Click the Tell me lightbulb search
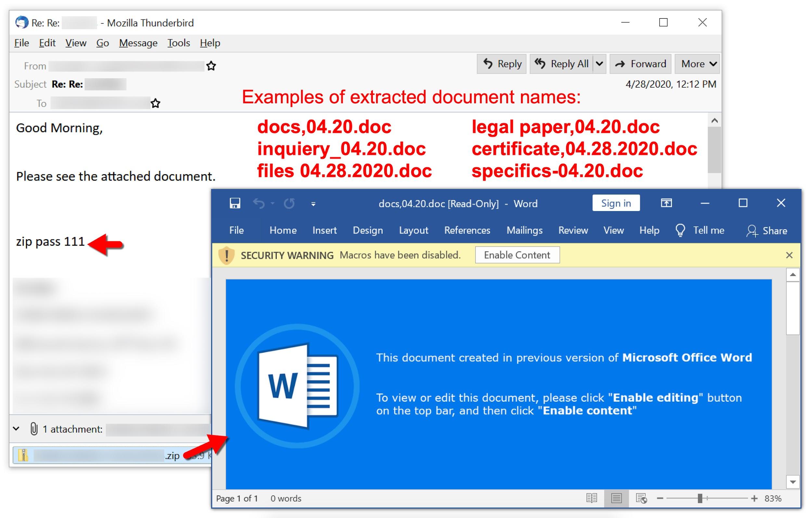The width and height of the screenshot is (812, 518). 700,230
